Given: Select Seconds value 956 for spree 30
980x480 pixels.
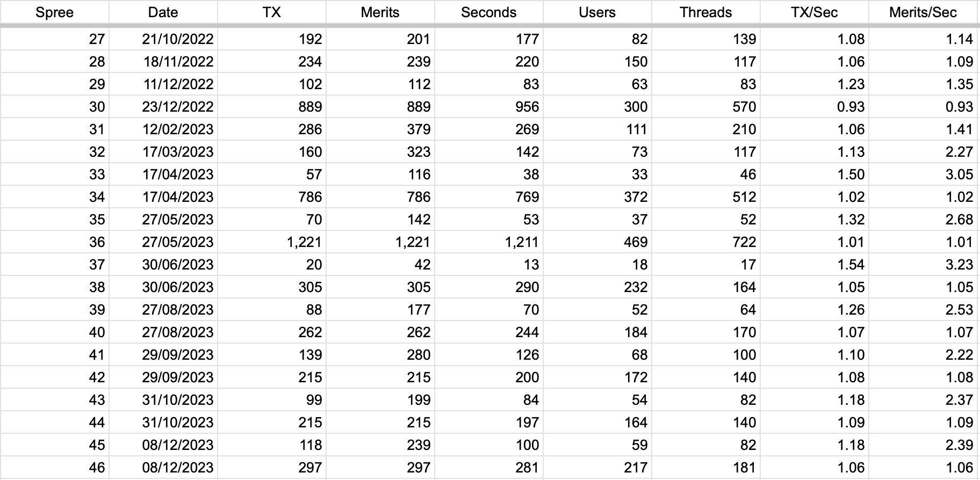Looking at the screenshot, I should pos(488,106).
